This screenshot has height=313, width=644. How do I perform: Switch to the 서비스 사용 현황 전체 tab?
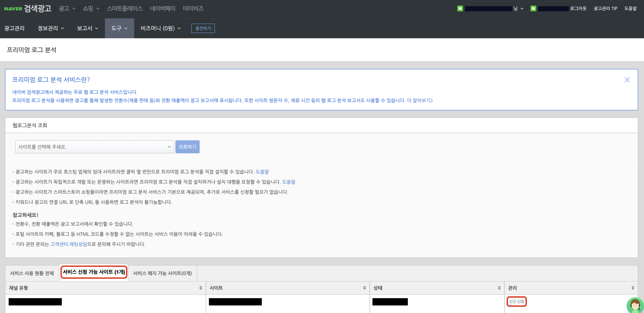click(32, 273)
